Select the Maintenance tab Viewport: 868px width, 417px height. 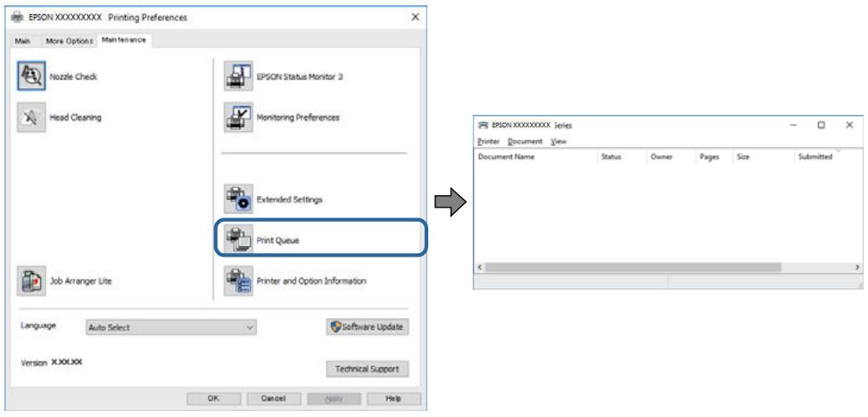[124, 40]
